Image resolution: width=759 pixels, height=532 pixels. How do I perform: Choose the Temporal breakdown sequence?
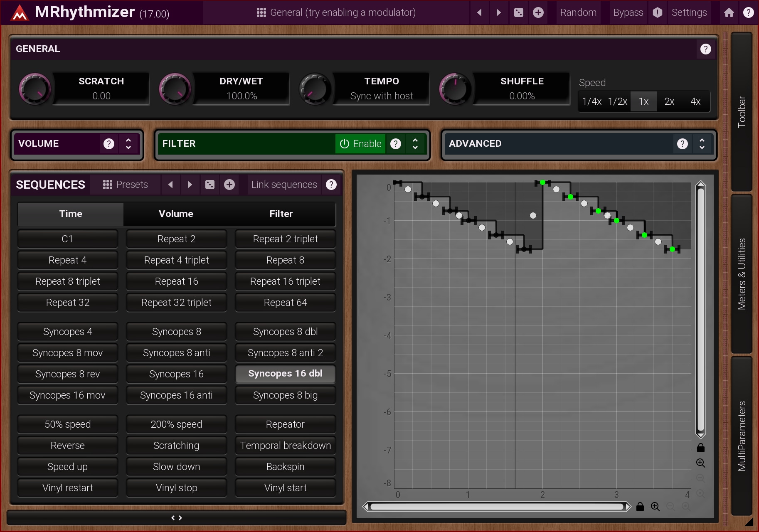(x=285, y=446)
